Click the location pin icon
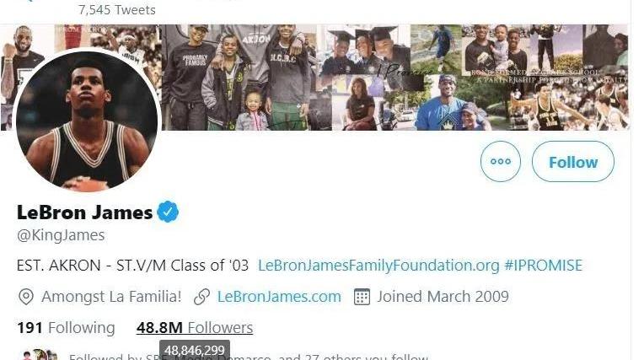The image size is (644, 360). (26, 297)
